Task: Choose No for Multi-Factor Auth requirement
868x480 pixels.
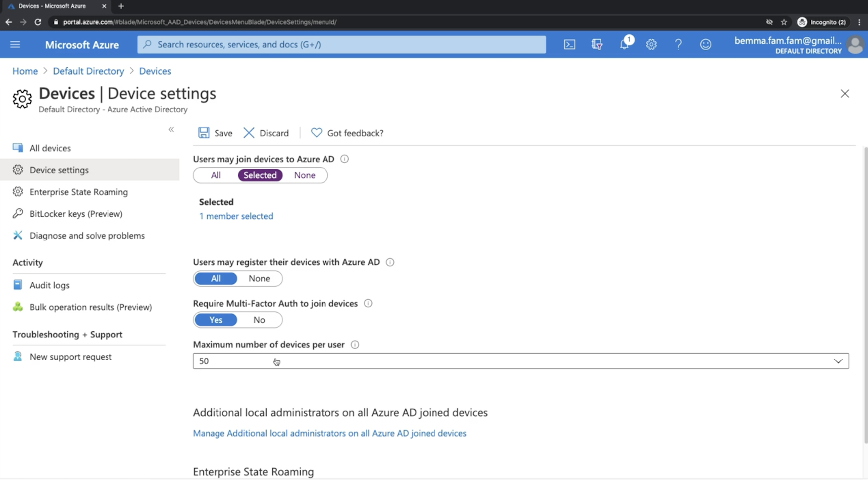Action: (259, 320)
